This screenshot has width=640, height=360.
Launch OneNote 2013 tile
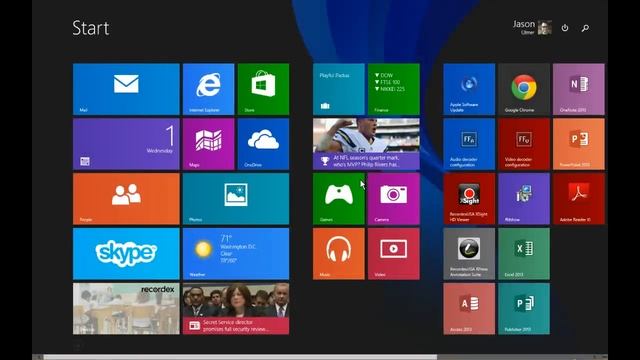pyautogui.click(x=579, y=89)
